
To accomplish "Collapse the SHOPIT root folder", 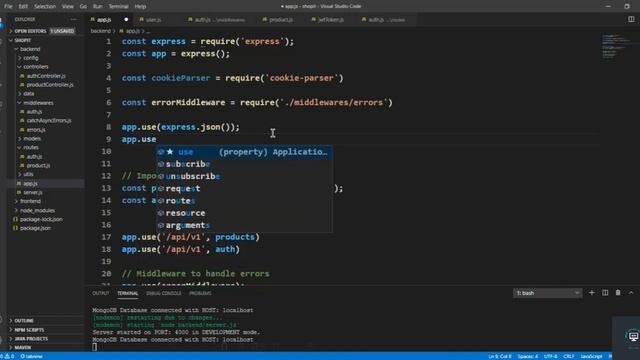I will click(x=22, y=40).
